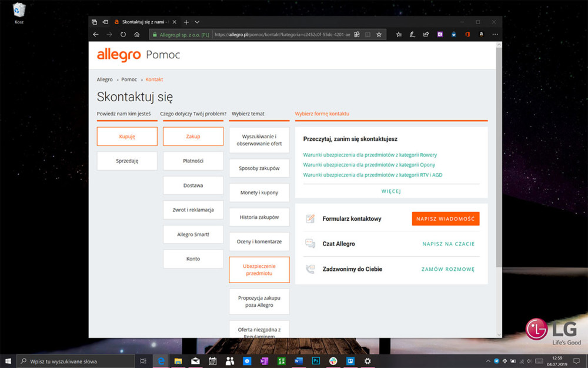Open the Telegram tray icon
The width and height of the screenshot is (588, 368).
pyautogui.click(x=496, y=362)
